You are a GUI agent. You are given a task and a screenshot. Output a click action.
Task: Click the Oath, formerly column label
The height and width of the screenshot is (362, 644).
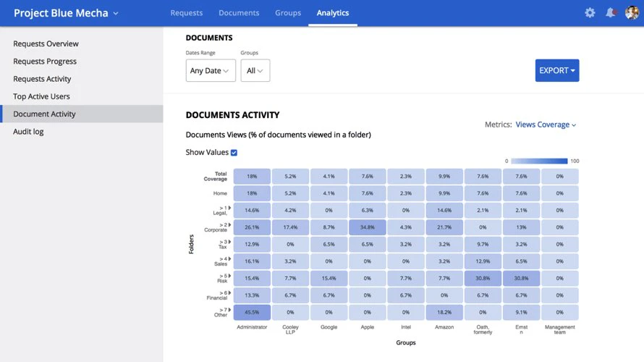483,329
